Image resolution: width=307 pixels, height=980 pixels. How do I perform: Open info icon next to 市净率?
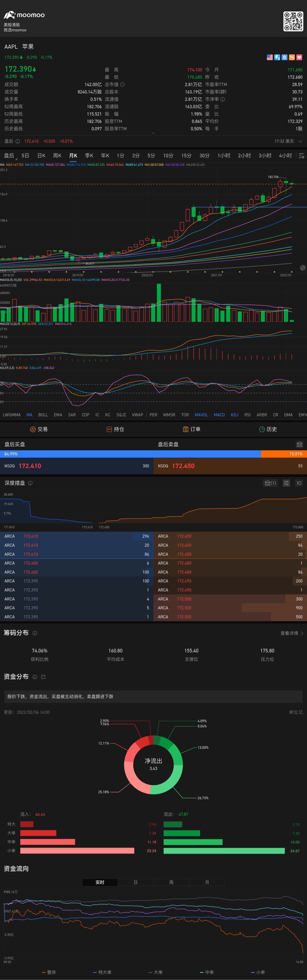tap(223, 99)
